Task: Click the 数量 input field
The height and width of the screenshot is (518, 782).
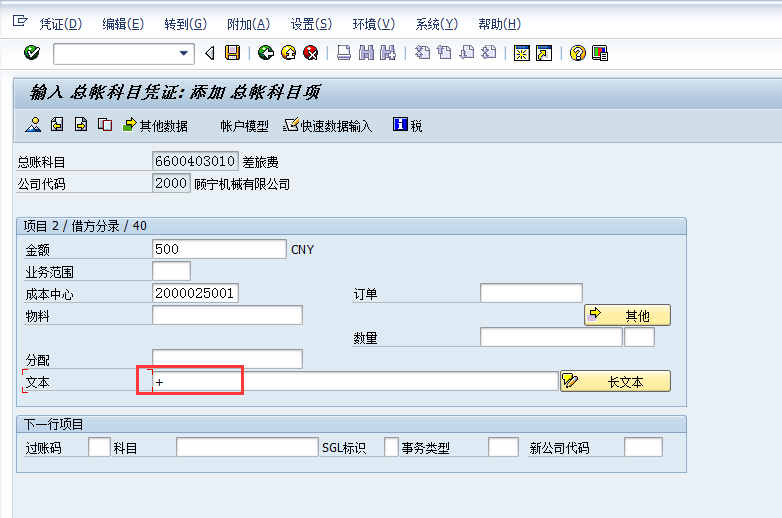Action: 551,337
